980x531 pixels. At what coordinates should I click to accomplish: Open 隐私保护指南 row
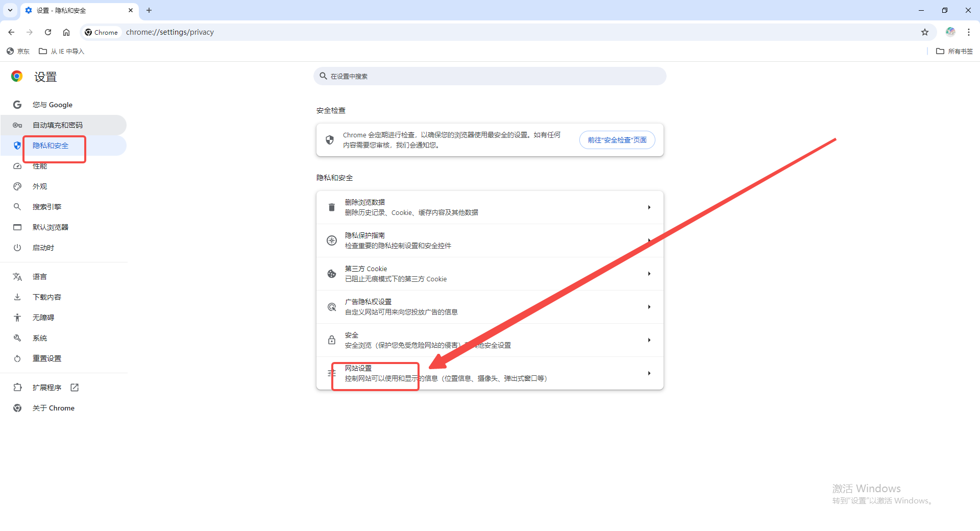click(x=490, y=240)
